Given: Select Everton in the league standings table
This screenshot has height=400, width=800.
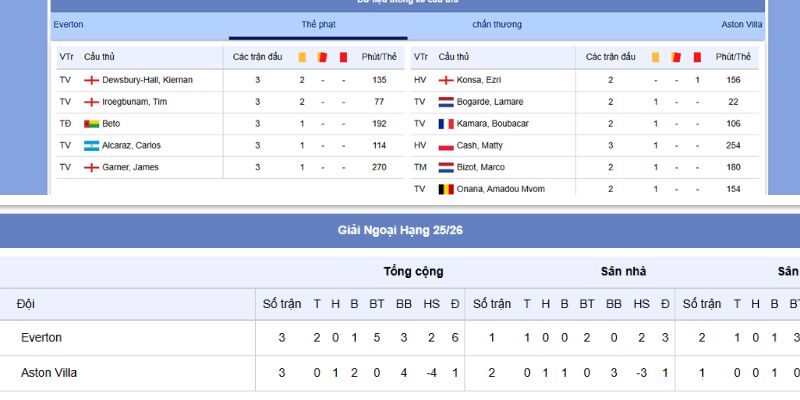Looking at the screenshot, I should [x=41, y=338].
